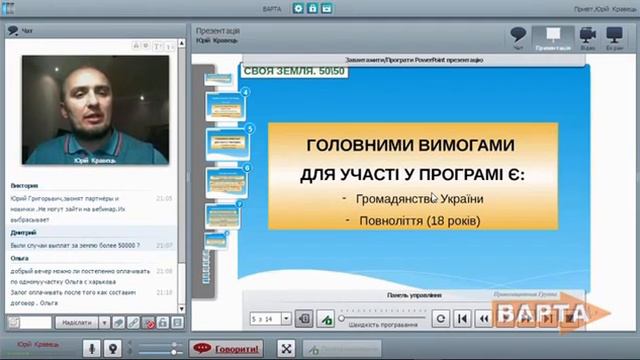The image size is (640, 360).
Task: Click the sender name Ольга in chat
Action: (19, 258)
